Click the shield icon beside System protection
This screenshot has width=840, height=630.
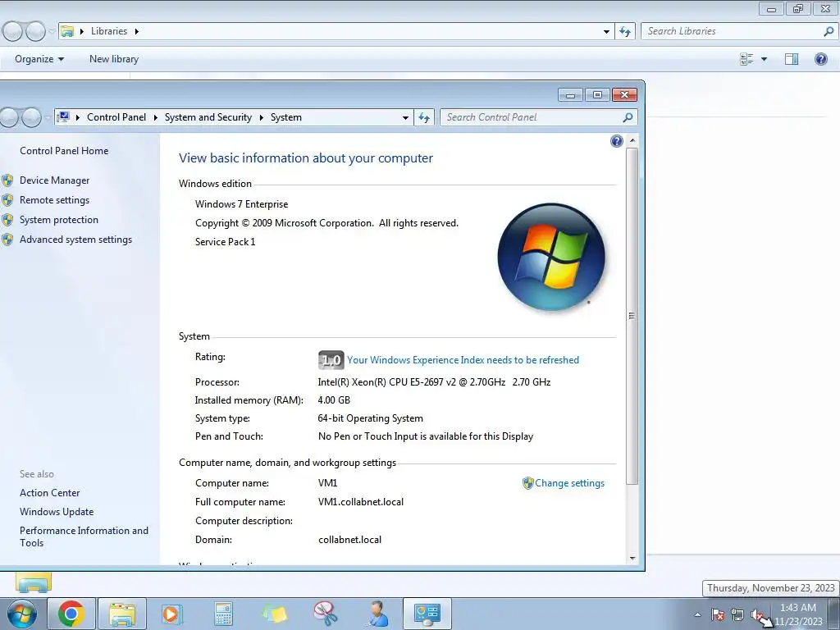click(x=7, y=220)
